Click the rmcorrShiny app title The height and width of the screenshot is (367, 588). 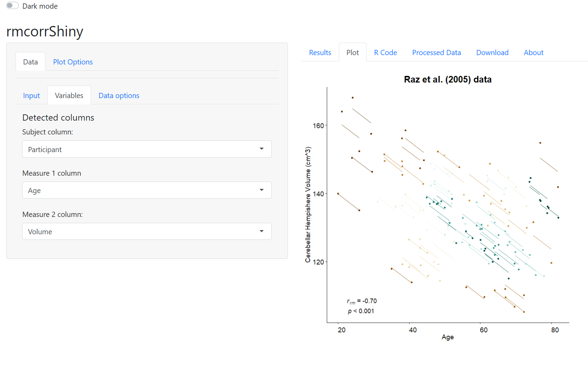pyautogui.click(x=45, y=32)
